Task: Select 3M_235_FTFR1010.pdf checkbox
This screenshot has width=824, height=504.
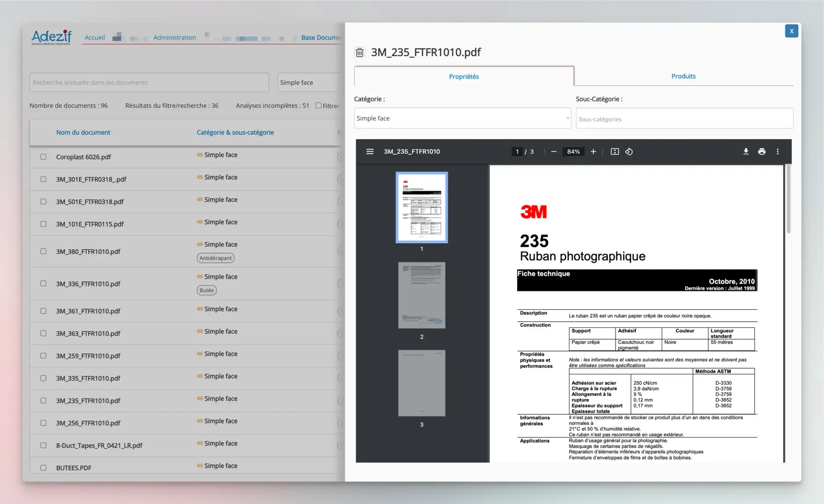Action: [x=43, y=401]
